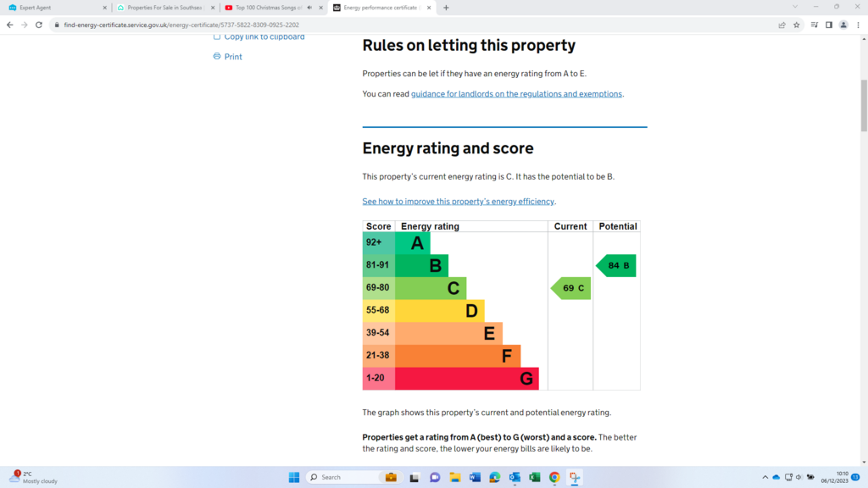Click the '21-38' score cell

point(379,356)
